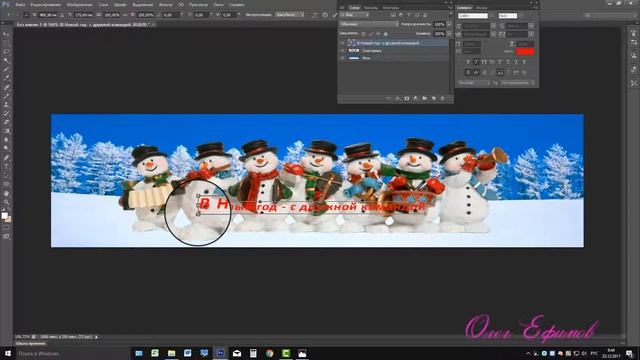Create a new layer from Layers panel
This screenshot has height=360, width=640.
pyautogui.click(x=433, y=98)
